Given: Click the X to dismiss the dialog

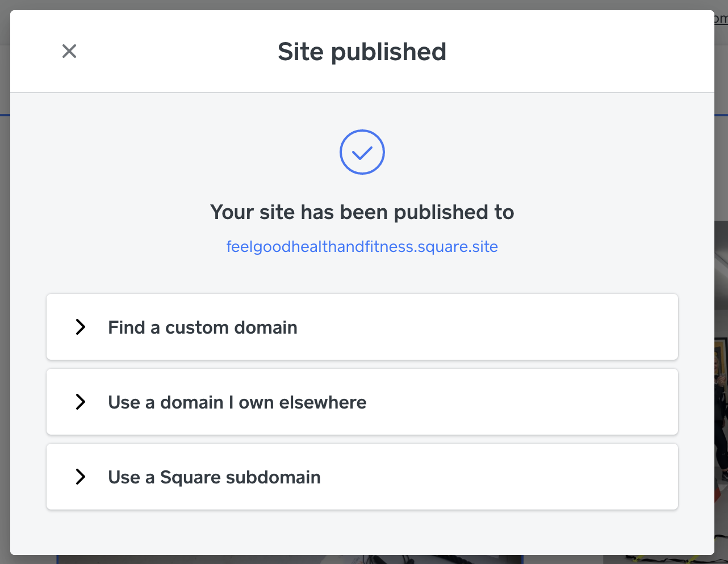Looking at the screenshot, I should [x=69, y=51].
